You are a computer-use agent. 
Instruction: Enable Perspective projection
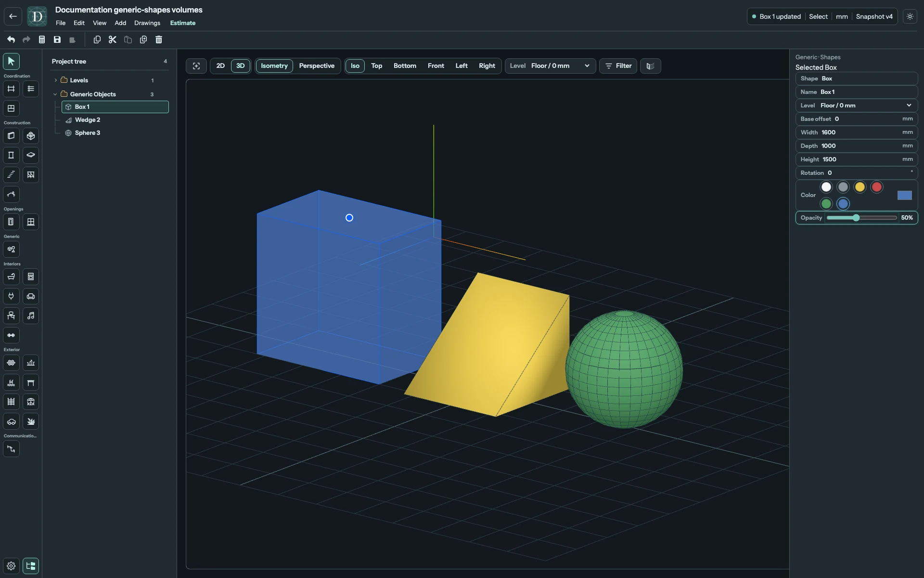317,66
